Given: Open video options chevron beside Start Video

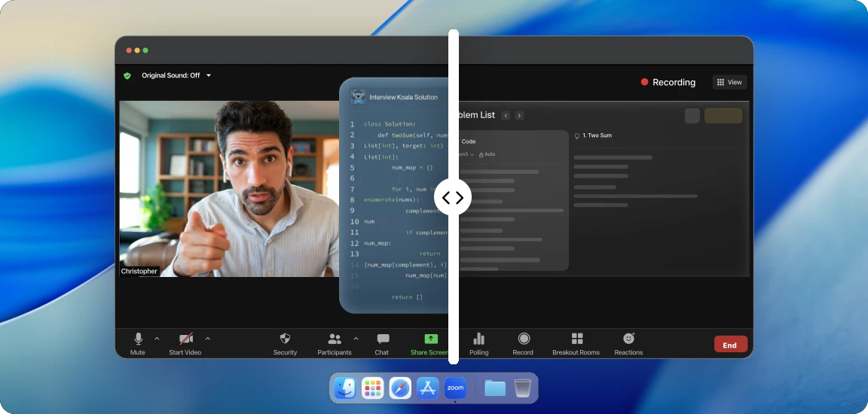Looking at the screenshot, I should pos(208,338).
